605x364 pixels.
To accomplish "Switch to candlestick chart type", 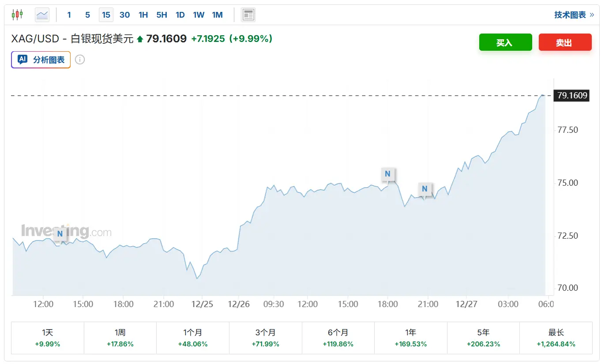I will pos(17,15).
